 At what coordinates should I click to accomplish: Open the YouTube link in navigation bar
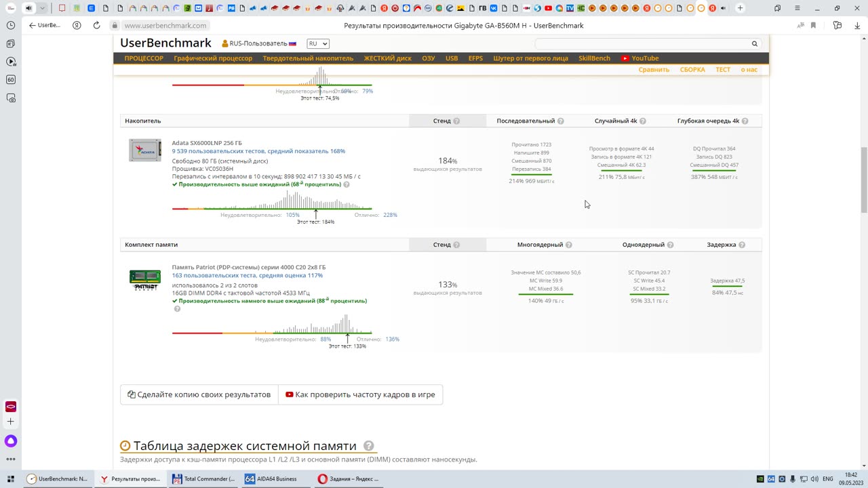pos(640,58)
